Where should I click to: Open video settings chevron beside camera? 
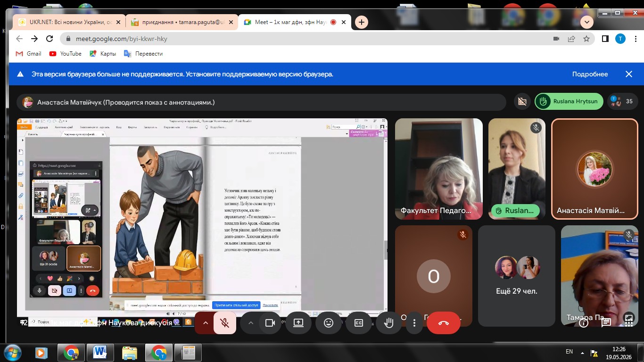coord(251,323)
